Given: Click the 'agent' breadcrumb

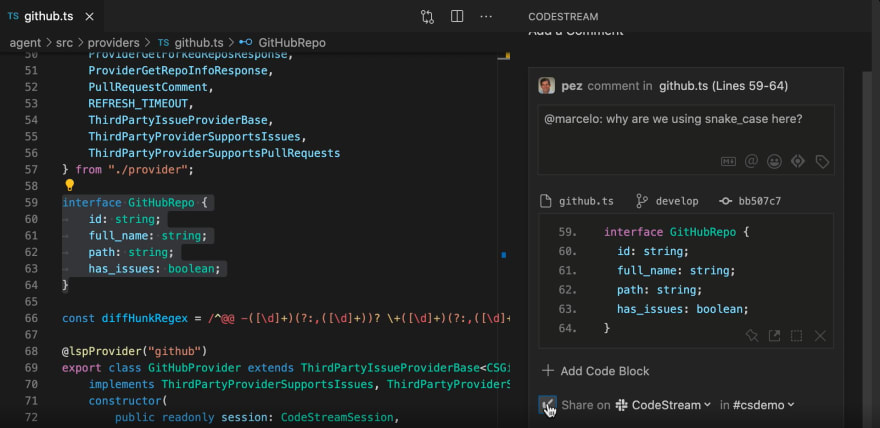Looking at the screenshot, I should (25, 43).
